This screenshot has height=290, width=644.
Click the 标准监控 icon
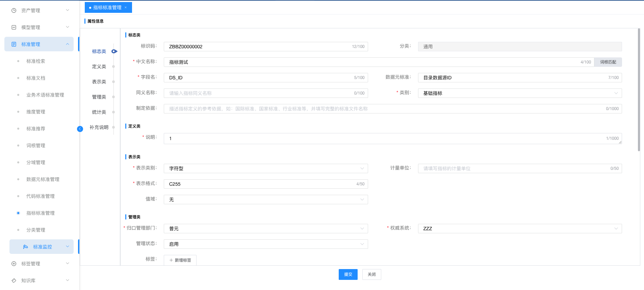(25, 247)
